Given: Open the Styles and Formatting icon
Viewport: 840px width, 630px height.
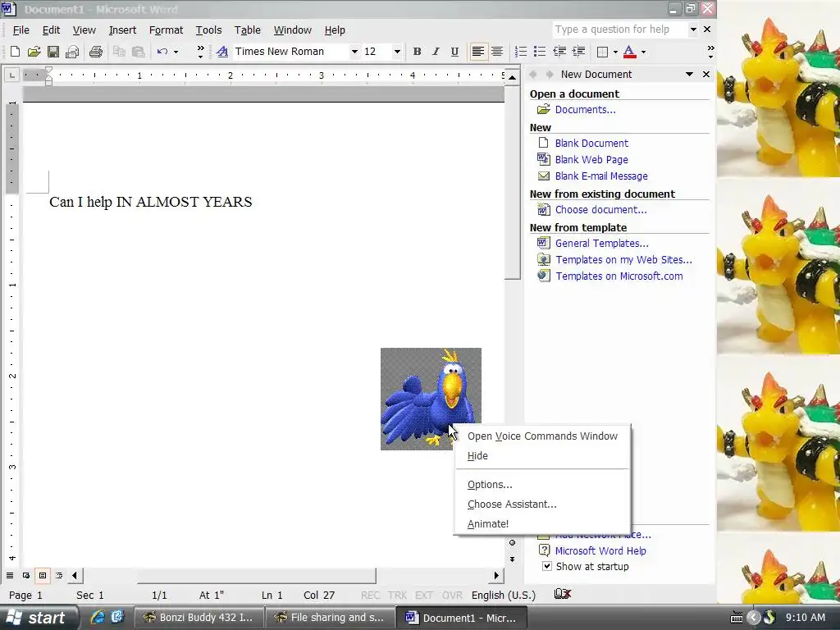Looking at the screenshot, I should click(222, 52).
